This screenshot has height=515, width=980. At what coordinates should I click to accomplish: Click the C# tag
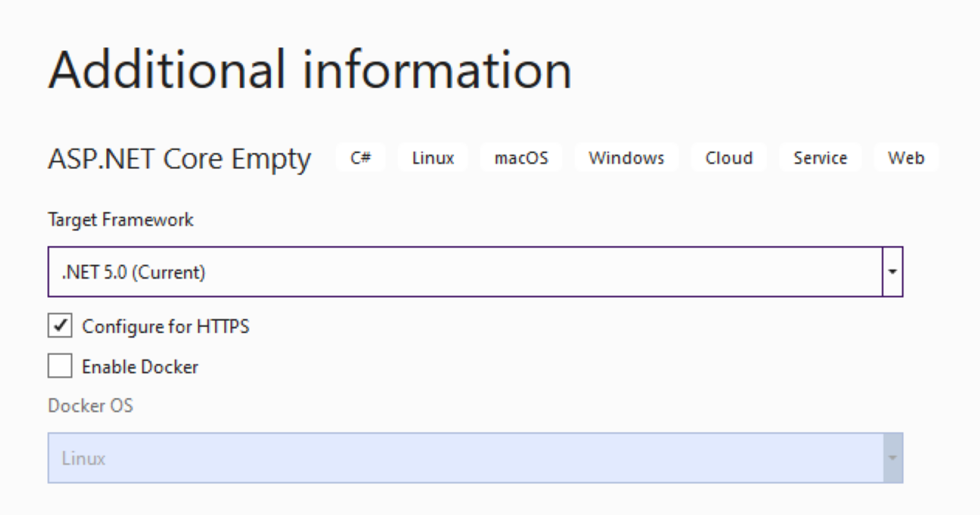pos(360,158)
